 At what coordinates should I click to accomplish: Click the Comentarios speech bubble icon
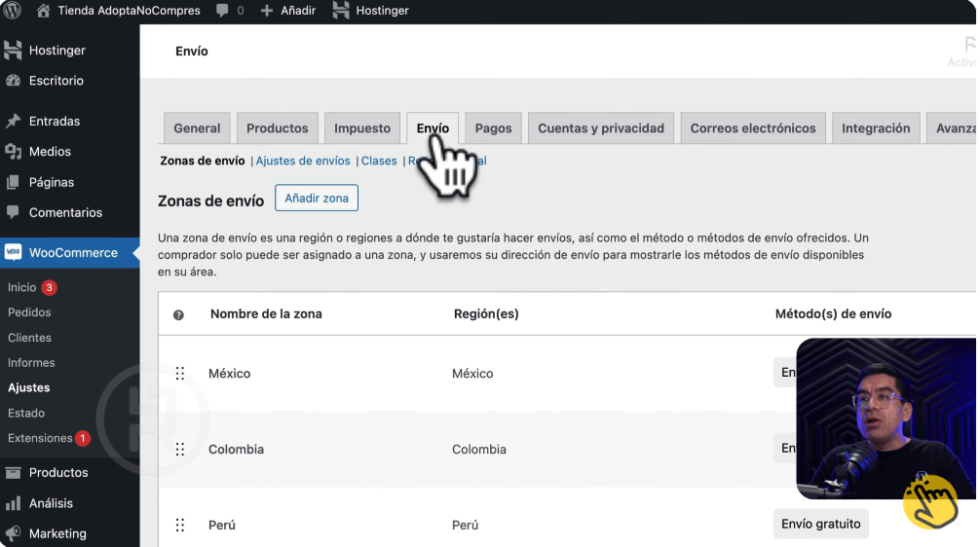point(13,212)
